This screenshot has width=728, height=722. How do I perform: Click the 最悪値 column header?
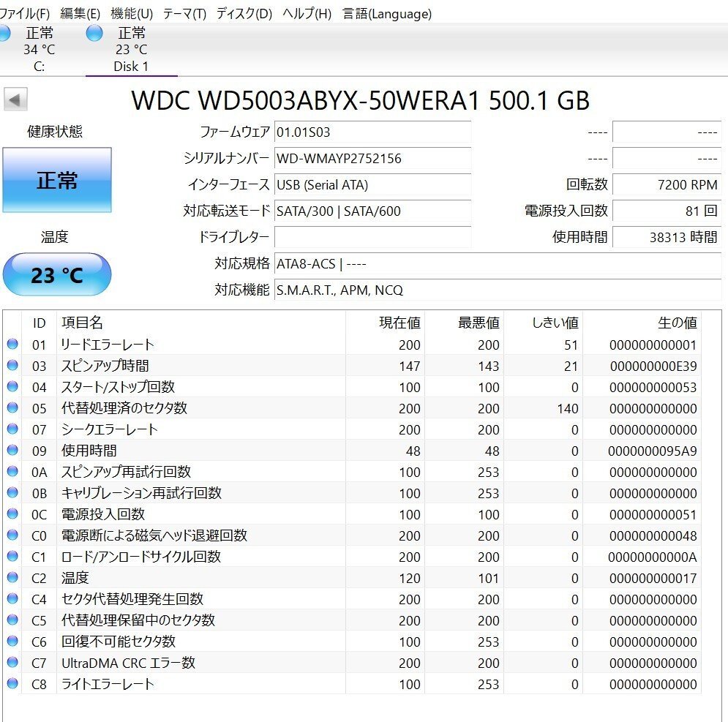[x=464, y=323]
